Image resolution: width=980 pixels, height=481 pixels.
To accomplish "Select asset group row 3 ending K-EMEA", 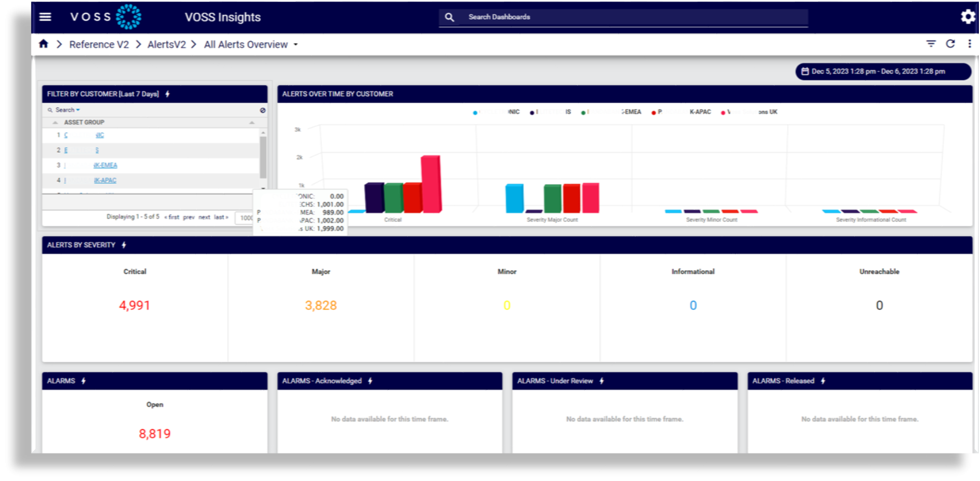I will click(x=91, y=165).
